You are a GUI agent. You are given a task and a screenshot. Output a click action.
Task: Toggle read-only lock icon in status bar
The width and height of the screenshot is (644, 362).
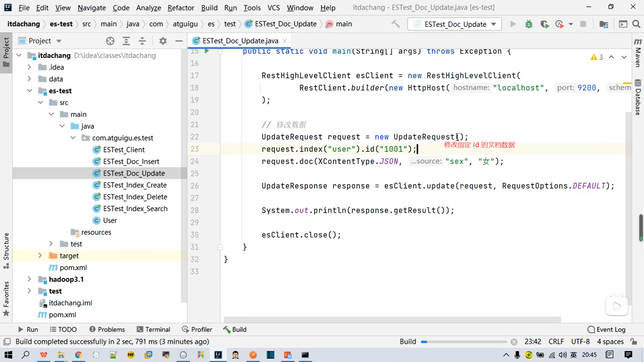pyautogui.click(x=634, y=342)
